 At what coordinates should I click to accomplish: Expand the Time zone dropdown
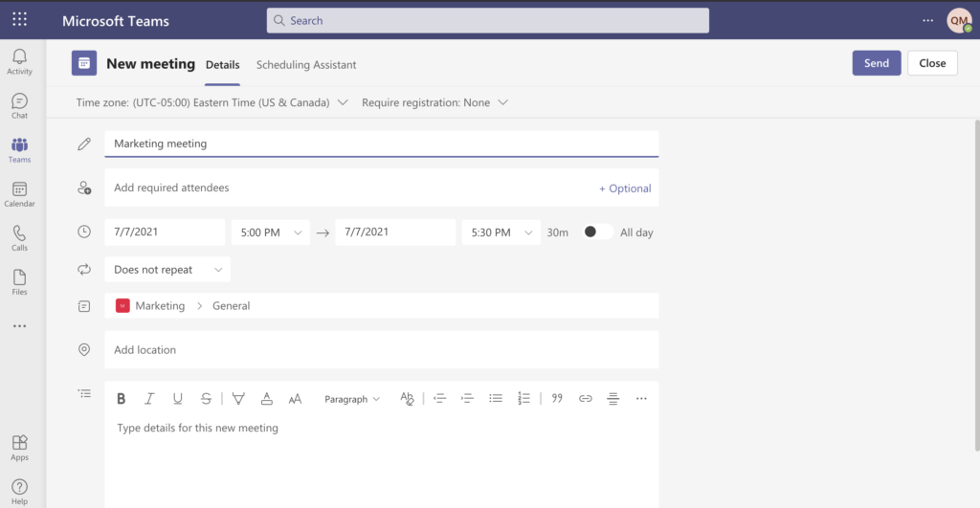pos(212,102)
